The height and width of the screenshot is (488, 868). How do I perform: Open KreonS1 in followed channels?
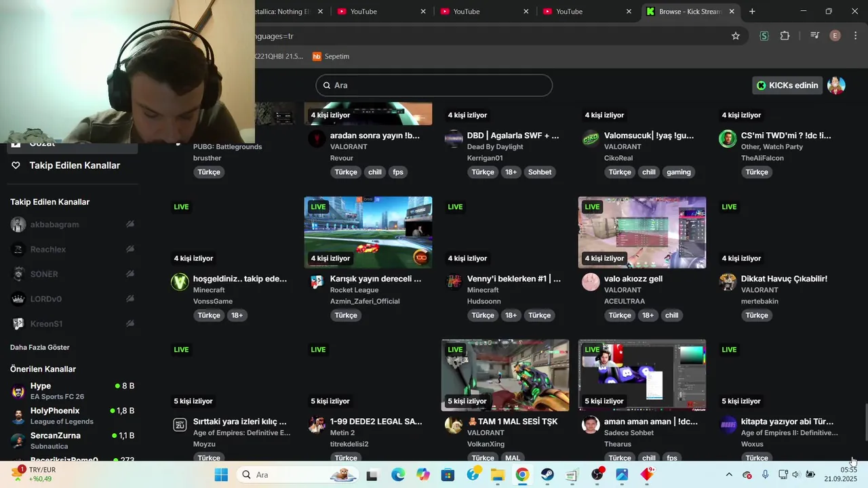click(x=72, y=324)
